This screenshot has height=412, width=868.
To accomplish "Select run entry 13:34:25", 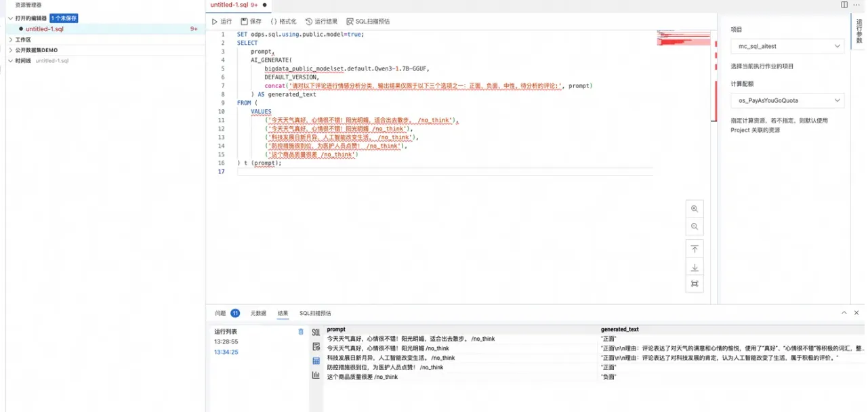I will (x=226, y=352).
